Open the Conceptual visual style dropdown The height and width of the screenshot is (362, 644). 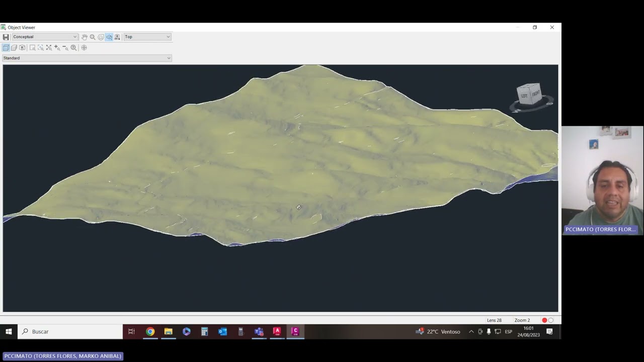(45, 37)
